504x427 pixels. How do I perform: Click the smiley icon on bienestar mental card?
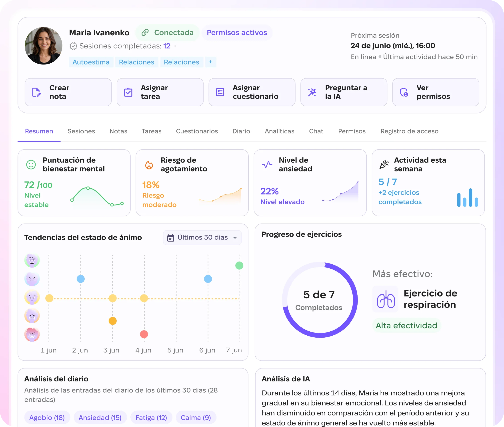pyautogui.click(x=31, y=165)
